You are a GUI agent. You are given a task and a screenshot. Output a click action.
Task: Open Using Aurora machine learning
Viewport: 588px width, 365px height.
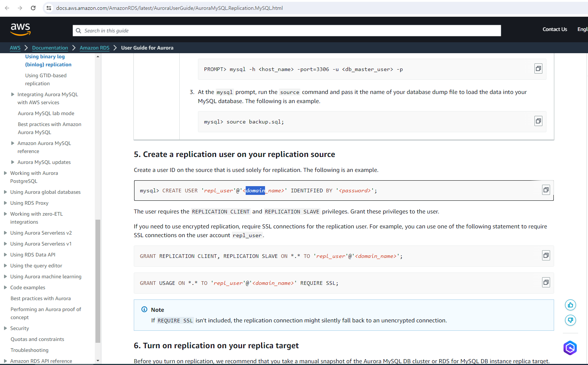pos(46,276)
